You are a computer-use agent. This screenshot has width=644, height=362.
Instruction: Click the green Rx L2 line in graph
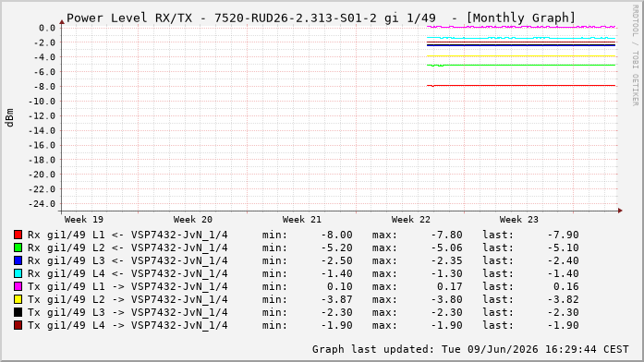point(522,65)
